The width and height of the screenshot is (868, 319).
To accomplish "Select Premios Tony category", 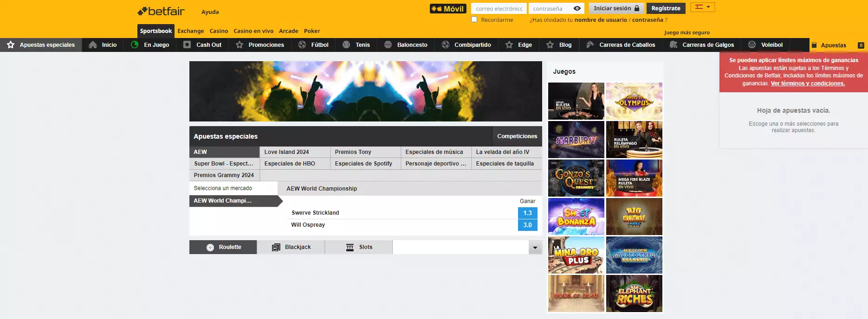I will [365, 152].
